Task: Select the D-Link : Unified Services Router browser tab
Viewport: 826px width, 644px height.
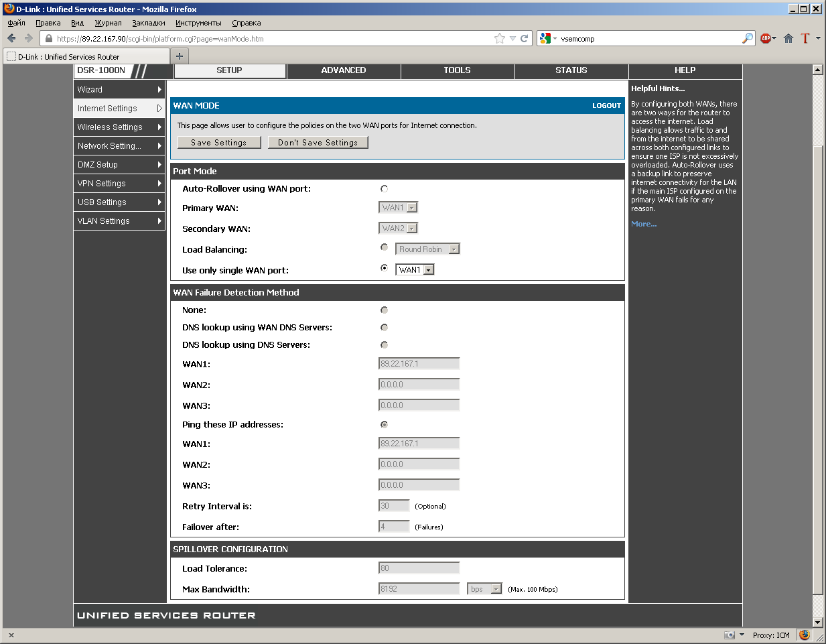Action: pos(87,56)
